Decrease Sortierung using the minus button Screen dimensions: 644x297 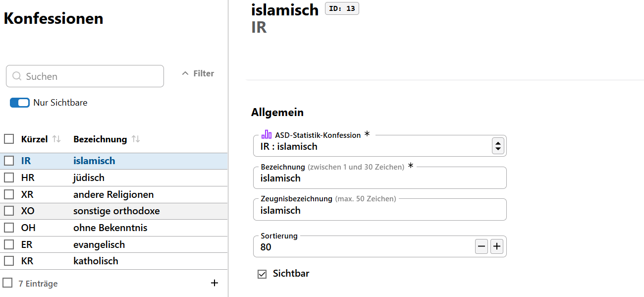coord(481,246)
